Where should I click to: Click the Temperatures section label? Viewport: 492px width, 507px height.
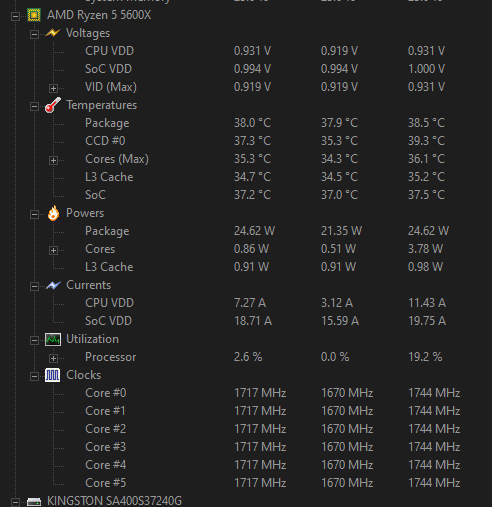[101, 105]
